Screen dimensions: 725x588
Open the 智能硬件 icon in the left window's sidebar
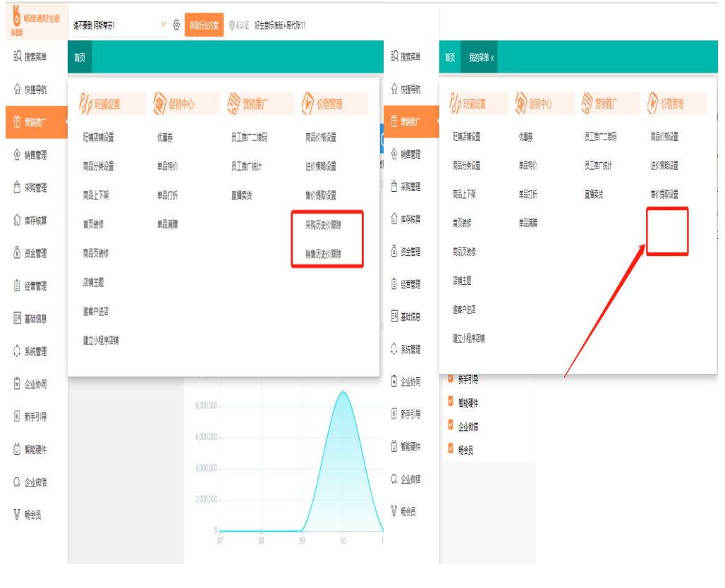pyautogui.click(x=18, y=449)
